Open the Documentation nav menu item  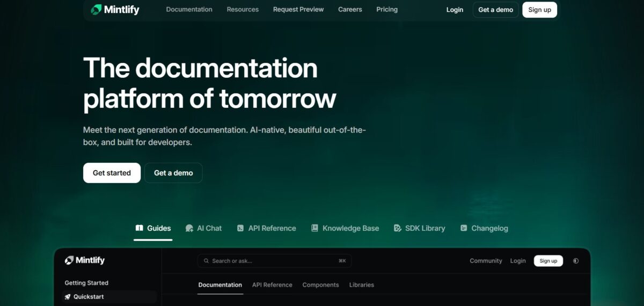click(x=189, y=10)
